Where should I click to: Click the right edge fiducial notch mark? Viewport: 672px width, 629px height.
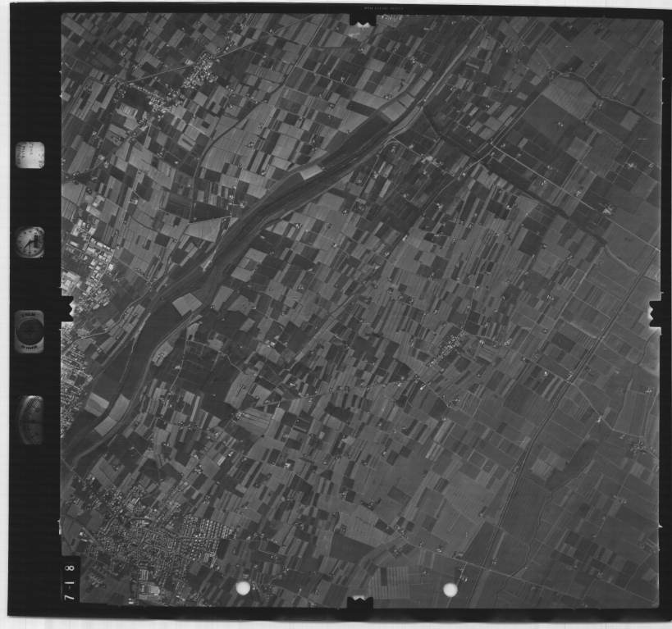(656, 313)
